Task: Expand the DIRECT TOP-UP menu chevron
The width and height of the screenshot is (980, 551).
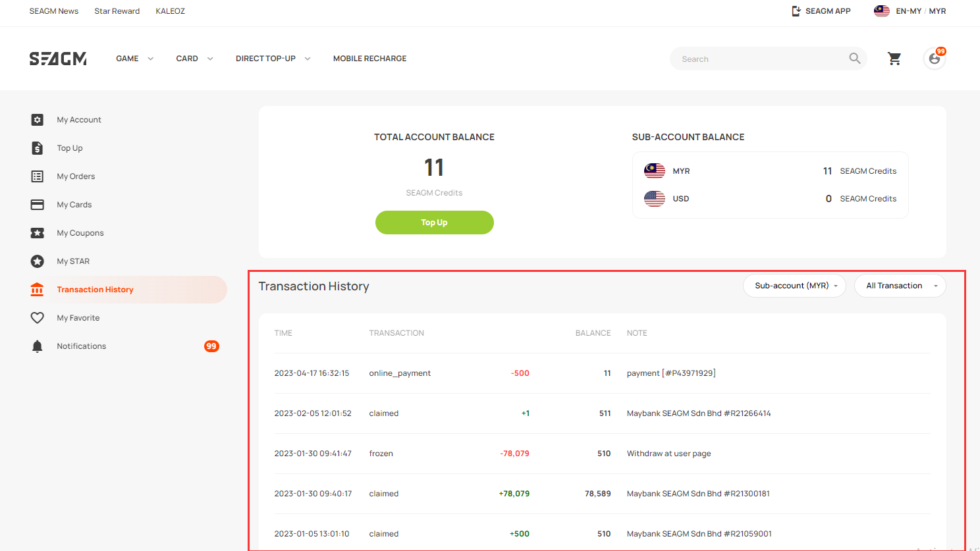Action: pos(308,59)
